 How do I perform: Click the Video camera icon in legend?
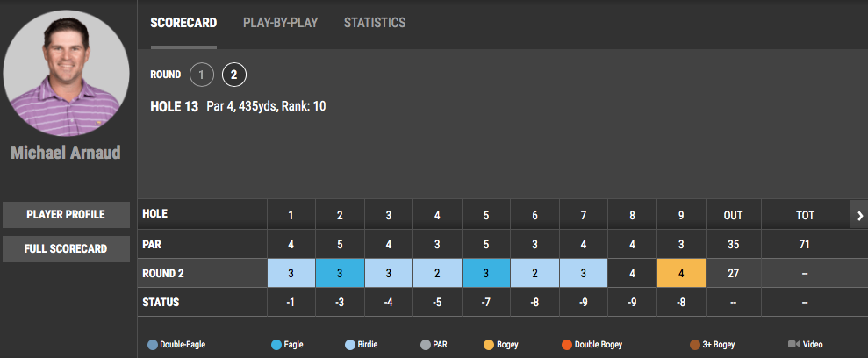point(793,344)
